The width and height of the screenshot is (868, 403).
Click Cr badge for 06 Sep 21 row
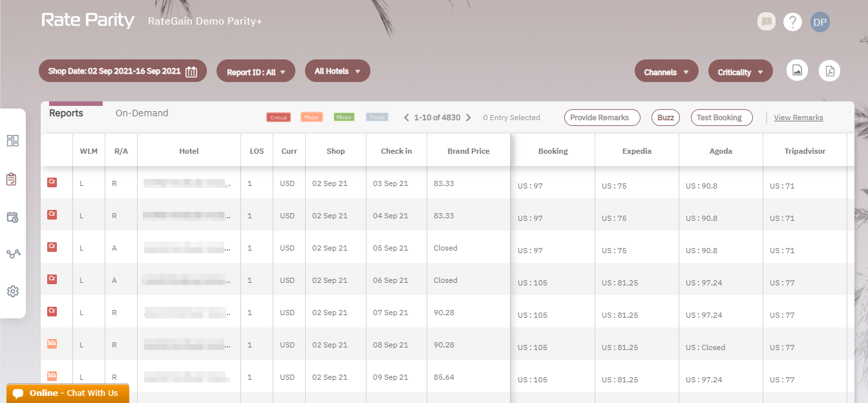pyautogui.click(x=52, y=279)
